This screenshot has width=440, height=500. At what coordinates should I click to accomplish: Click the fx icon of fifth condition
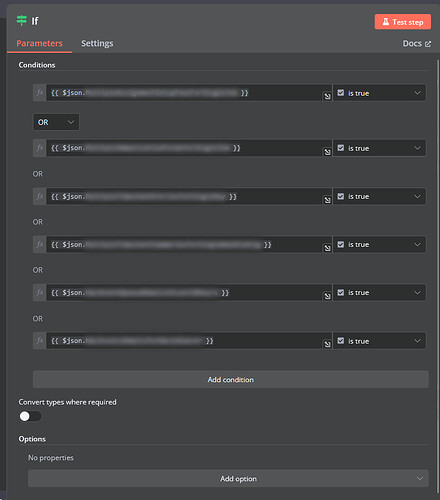39,292
